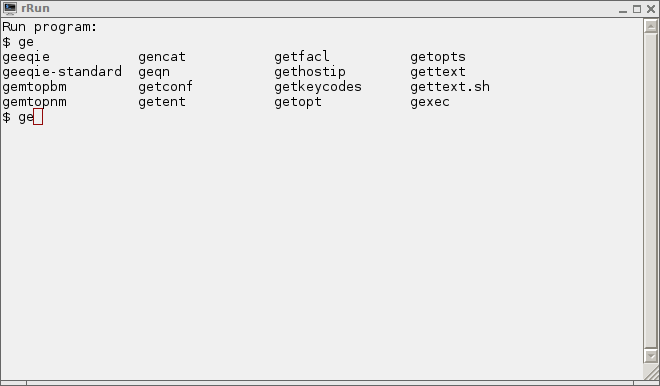Image resolution: width=660 pixels, height=386 pixels.
Task: Click the scrollbar down arrow
Action: click(x=651, y=356)
